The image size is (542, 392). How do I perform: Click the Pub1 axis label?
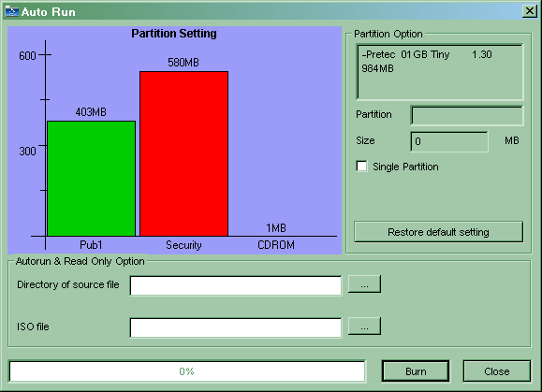[91, 245]
